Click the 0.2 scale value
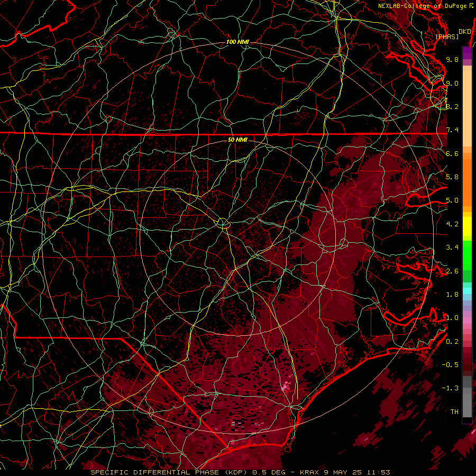This screenshot has height=476, width=476. (x=452, y=342)
